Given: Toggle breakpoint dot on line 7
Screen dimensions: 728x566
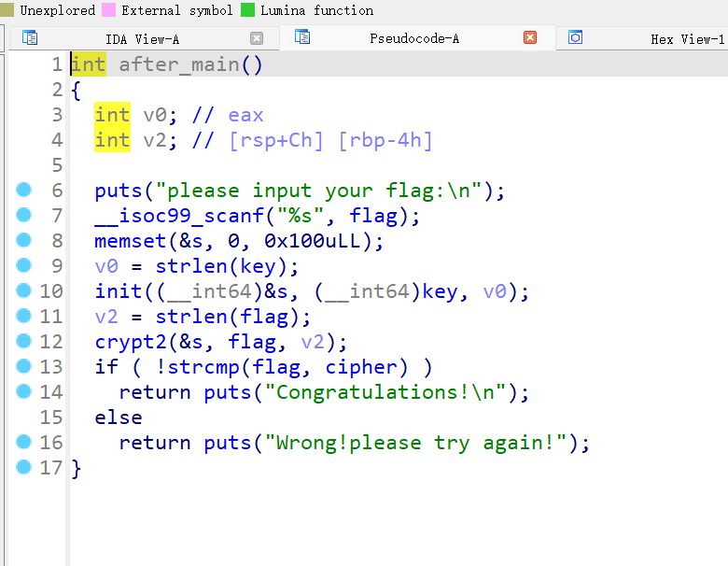Looking at the screenshot, I should pos(23,215).
